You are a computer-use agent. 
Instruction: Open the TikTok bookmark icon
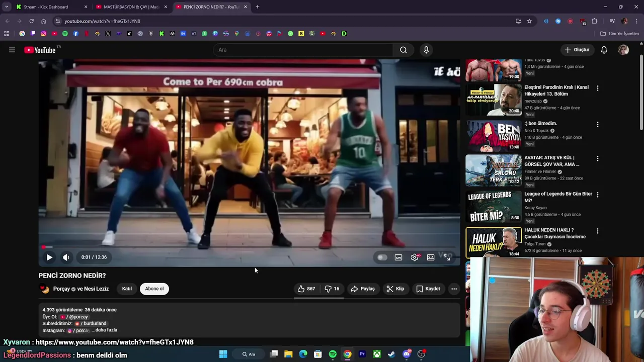(x=129, y=34)
